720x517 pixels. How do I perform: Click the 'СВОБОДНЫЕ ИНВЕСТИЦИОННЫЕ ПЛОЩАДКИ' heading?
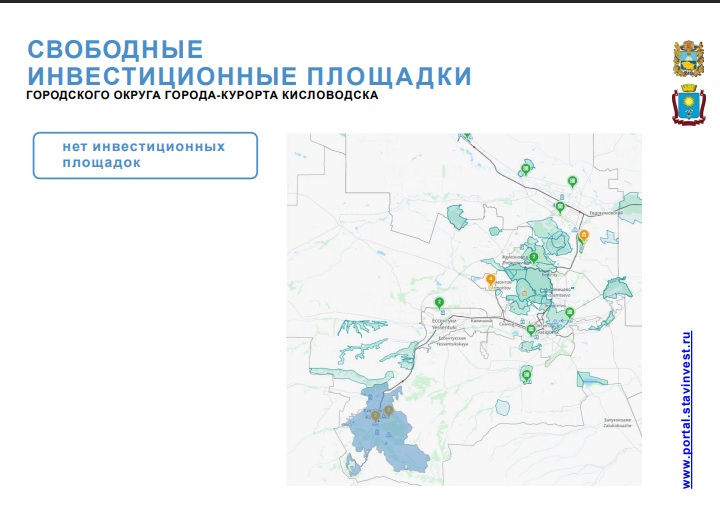pyautogui.click(x=249, y=63)
